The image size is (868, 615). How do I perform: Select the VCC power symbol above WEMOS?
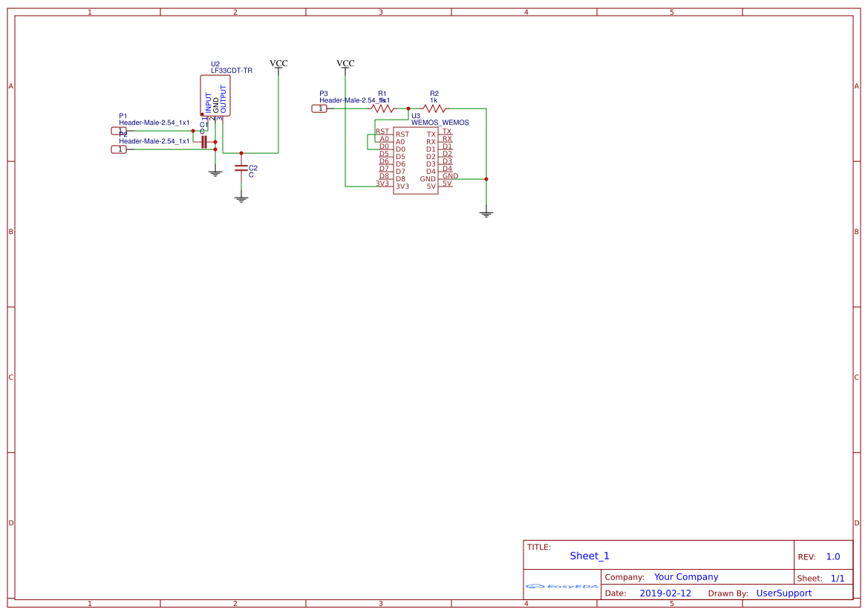pos(345,65)
